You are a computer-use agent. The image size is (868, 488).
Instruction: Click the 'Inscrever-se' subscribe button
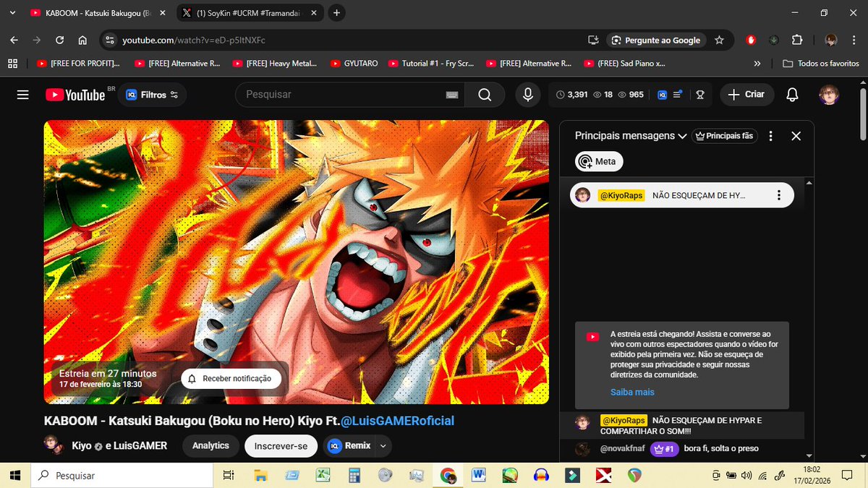281,446
